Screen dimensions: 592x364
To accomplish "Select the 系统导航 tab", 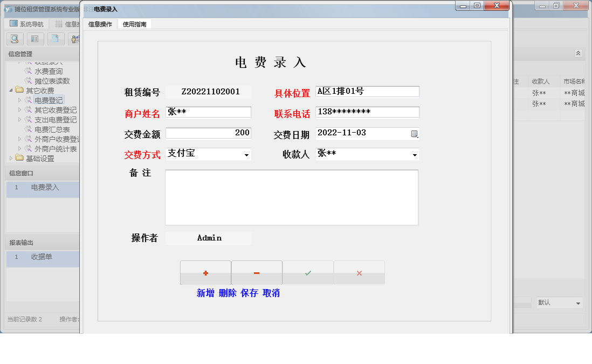I will [x=27, y=24].
